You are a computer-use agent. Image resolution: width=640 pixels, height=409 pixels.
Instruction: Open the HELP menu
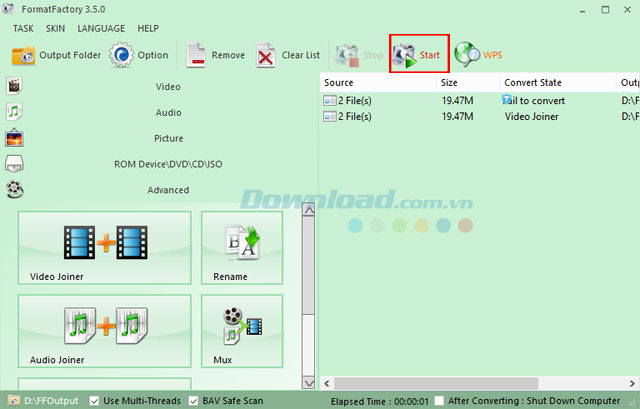(x=148, y=29)
